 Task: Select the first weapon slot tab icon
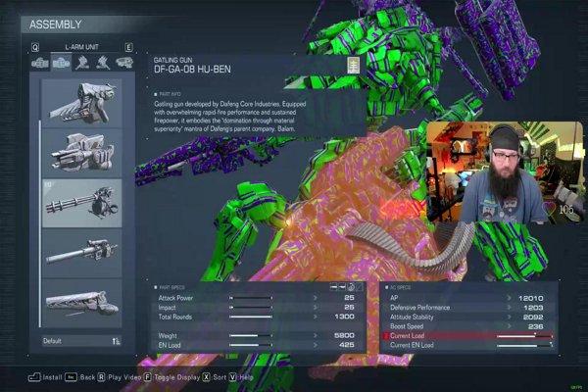pyautogui.click(x=40, y=63)
